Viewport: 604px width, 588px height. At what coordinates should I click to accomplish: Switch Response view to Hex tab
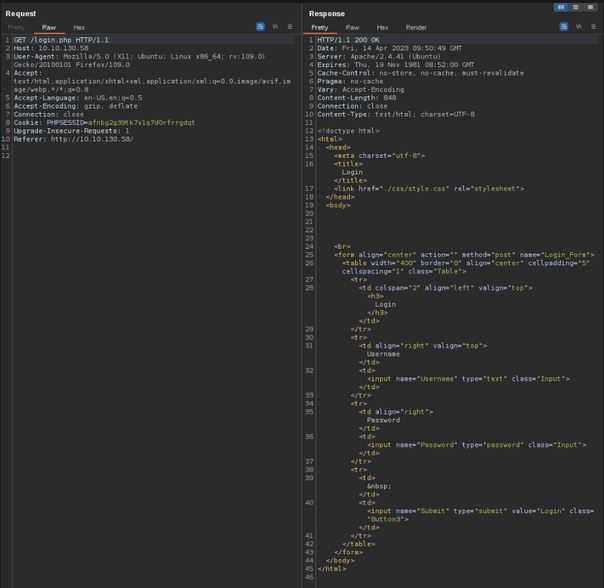pyautogui.click(x=383, y=28)
